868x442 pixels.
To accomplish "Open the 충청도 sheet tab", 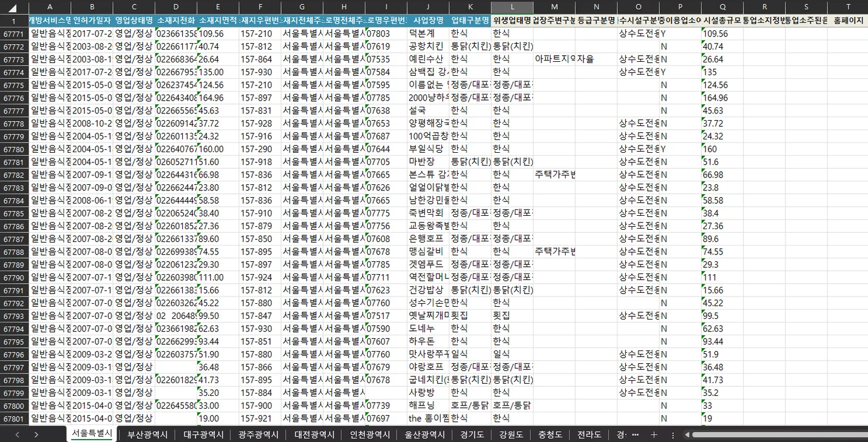I will [x=550, y=434].
